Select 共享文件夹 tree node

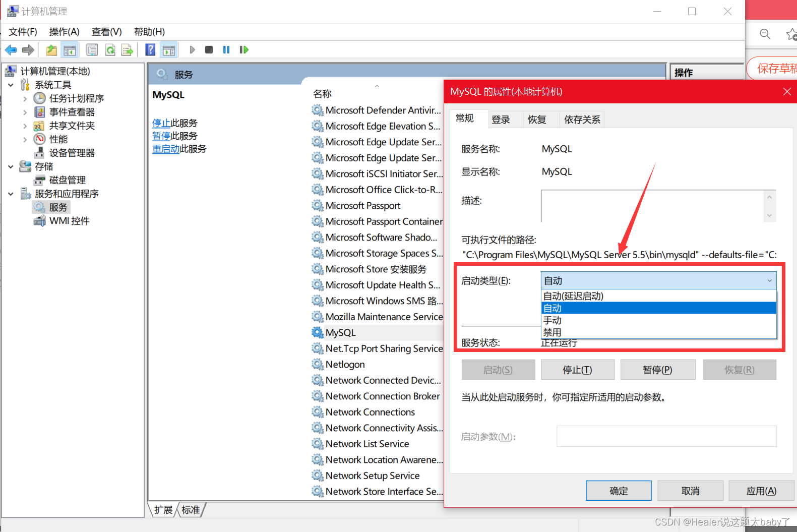(x=72, y=126)
